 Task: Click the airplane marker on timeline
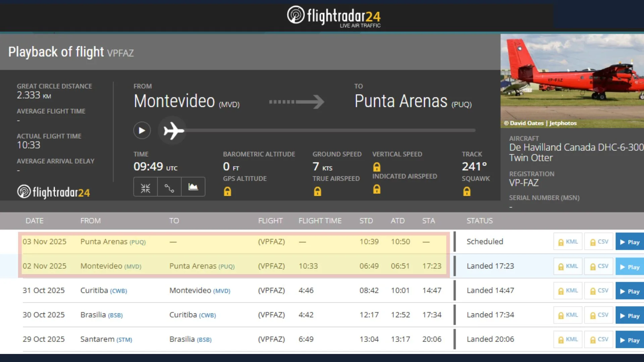[x=173, y=131]
